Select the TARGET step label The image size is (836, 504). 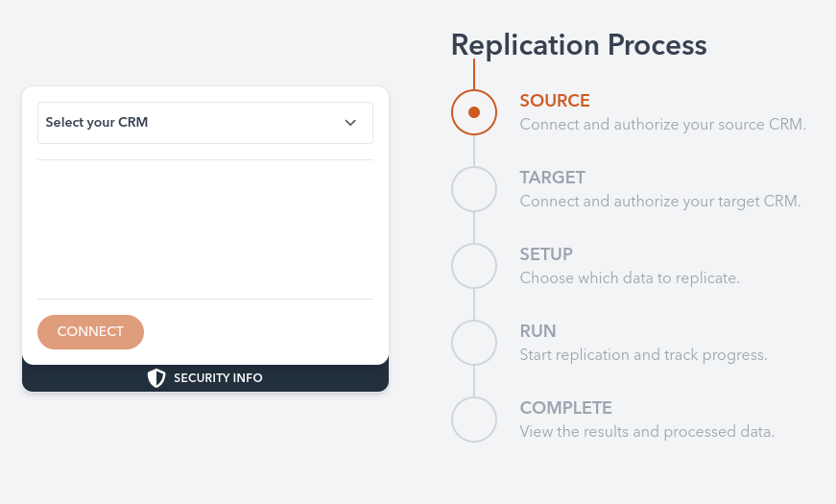click(552, 178)
